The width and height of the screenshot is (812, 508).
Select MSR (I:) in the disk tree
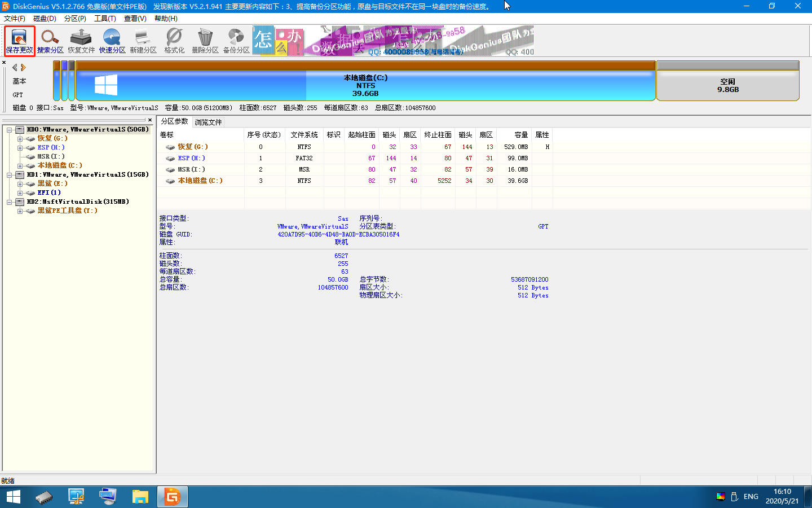(51, 156)
